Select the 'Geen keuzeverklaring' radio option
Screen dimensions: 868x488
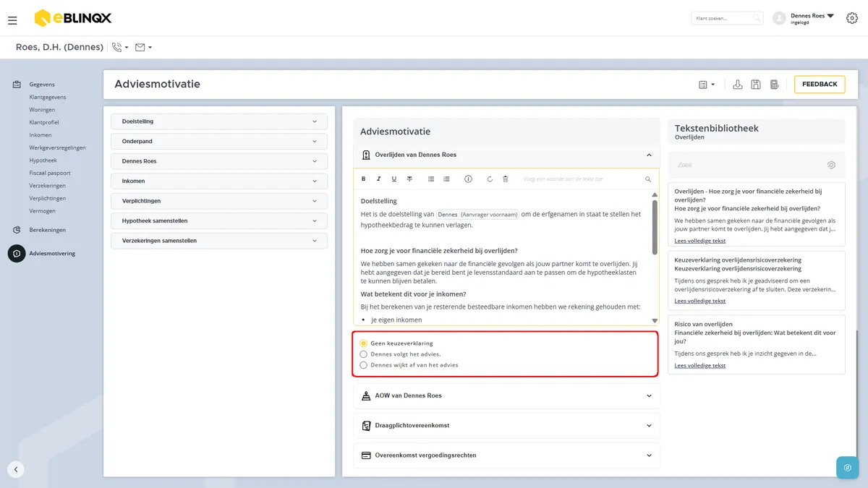tap(363, 343)
